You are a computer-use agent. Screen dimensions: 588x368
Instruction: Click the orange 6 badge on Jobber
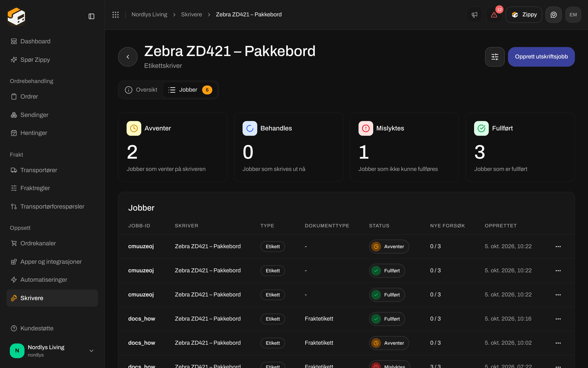[x=207, y=90]
